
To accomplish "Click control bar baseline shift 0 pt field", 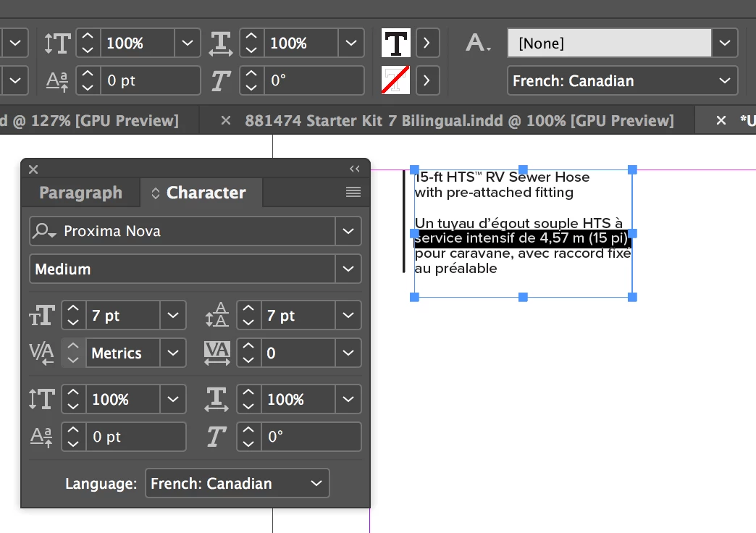I will [151, 80].
